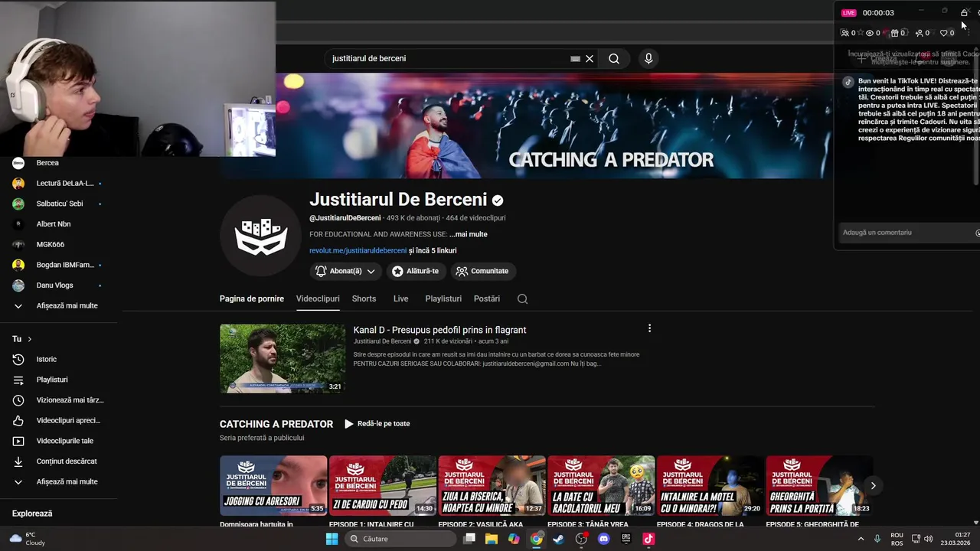Screen dimensions: 980x551
Task: Open the JOGGING CU AGRESORI thumbnail
Action: click(x=273, y=486)
